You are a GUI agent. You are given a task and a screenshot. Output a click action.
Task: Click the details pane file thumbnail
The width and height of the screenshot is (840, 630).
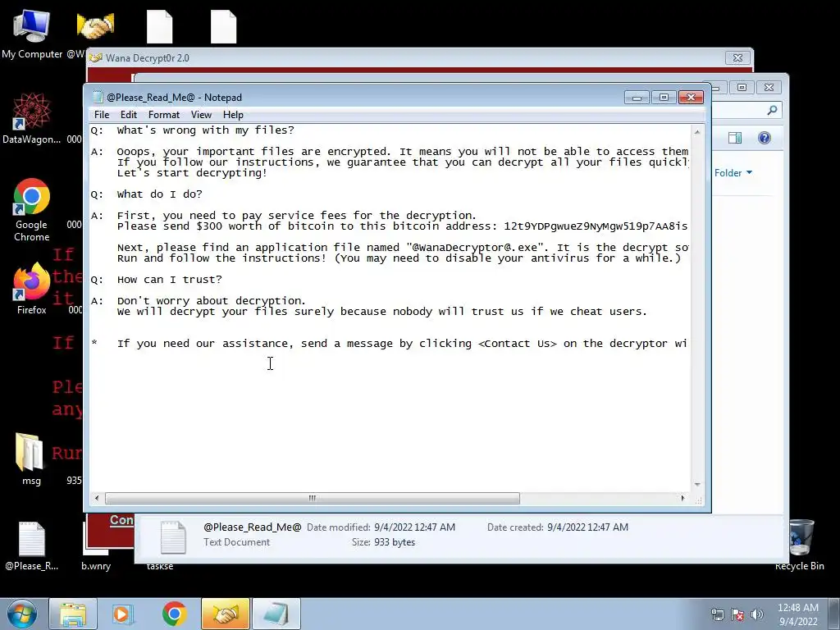pos(173,536)
